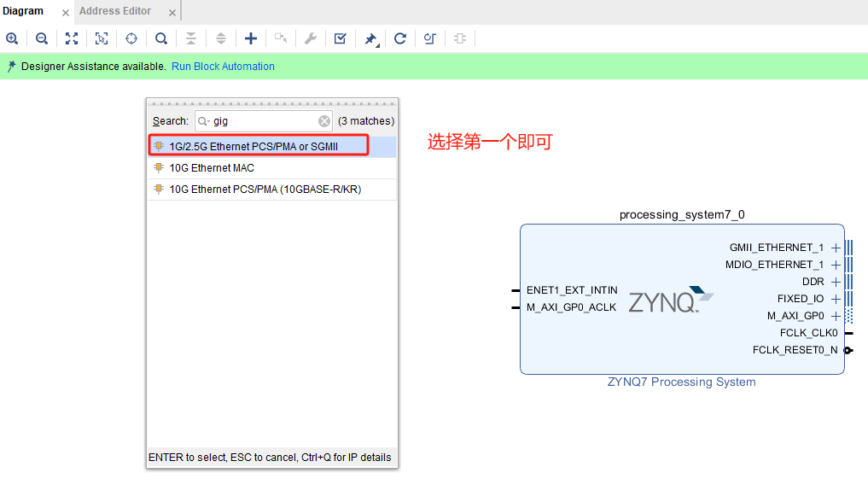The width and height of the screenshot is (868, 496).
Task: Click the FCLK_RESET0_N output pin
Action: tap(848, 350)
